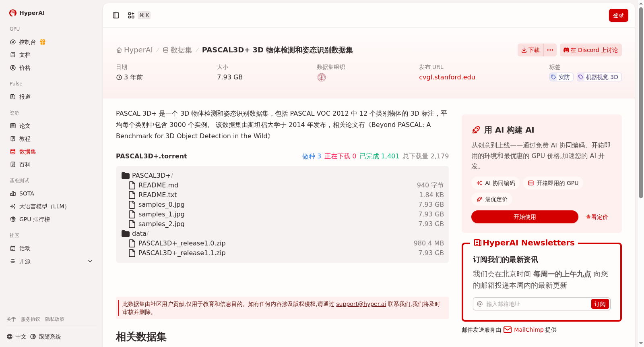Image resolution: width=644 pixels, height=347 pixels.
Task: Click the 安防 tag
Action: tap(561, 77)
